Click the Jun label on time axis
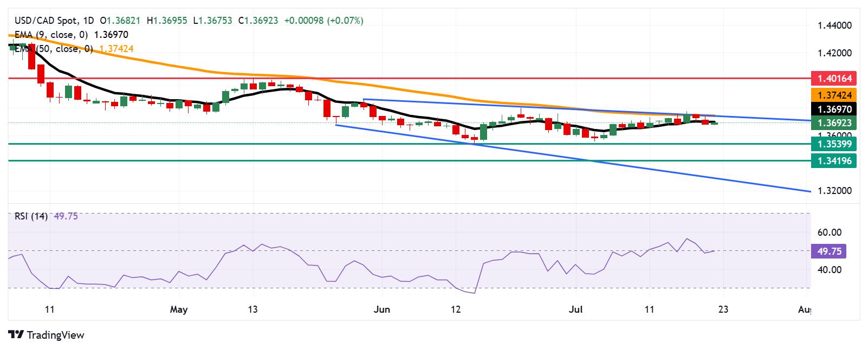 pos(383,310)
